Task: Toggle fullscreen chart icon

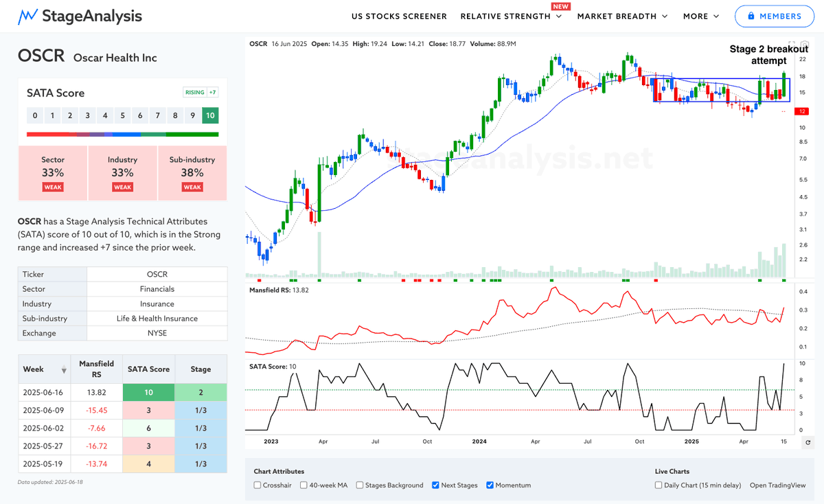Action: tap(792, 44)
